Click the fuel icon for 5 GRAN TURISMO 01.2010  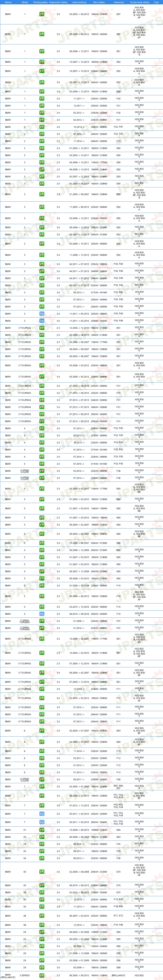[x=42, y=628]
